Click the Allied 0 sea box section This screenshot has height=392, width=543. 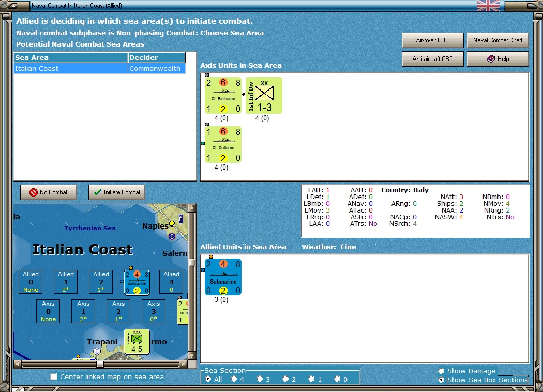[31, 281]
